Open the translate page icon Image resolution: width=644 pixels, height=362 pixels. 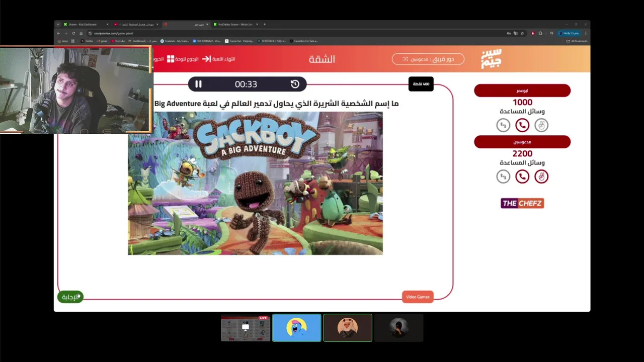click(515, 33)
